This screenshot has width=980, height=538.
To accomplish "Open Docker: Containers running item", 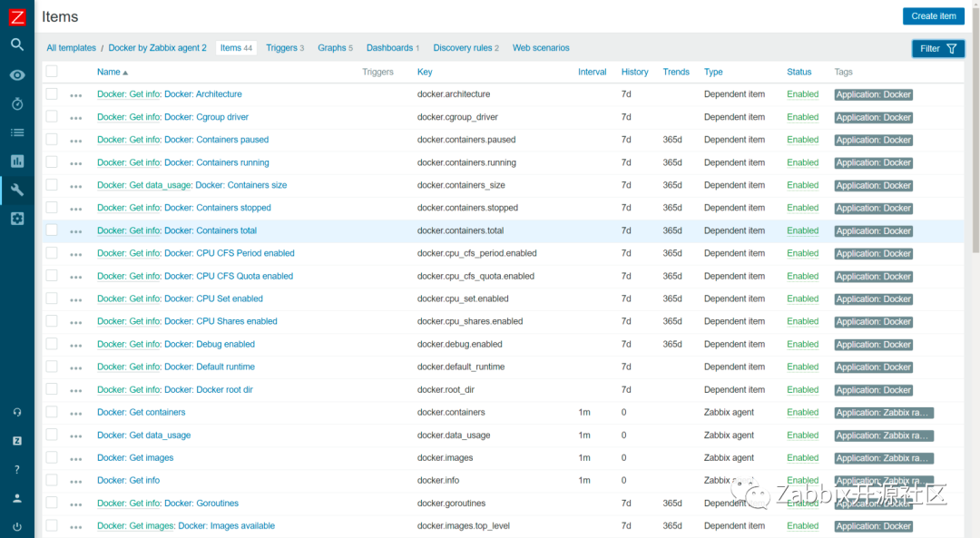I will pyautogui.click(x=216, y=162).
